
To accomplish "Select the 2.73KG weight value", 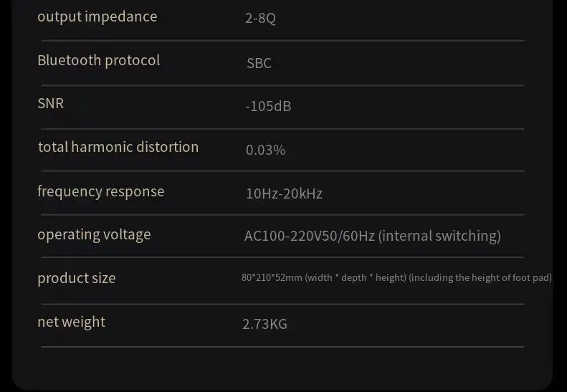I will click(265, 324).
